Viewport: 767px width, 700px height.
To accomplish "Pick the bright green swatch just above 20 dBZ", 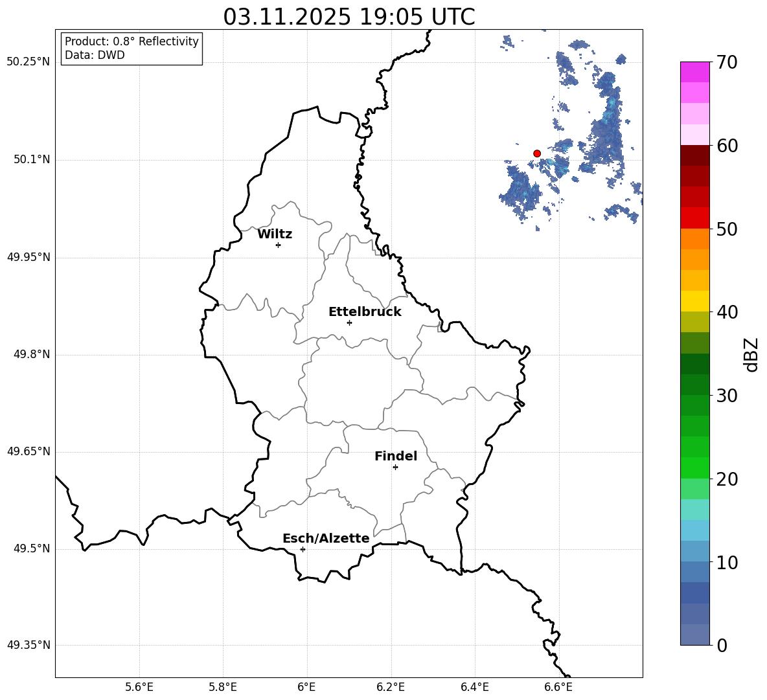I will coord(694,468).
